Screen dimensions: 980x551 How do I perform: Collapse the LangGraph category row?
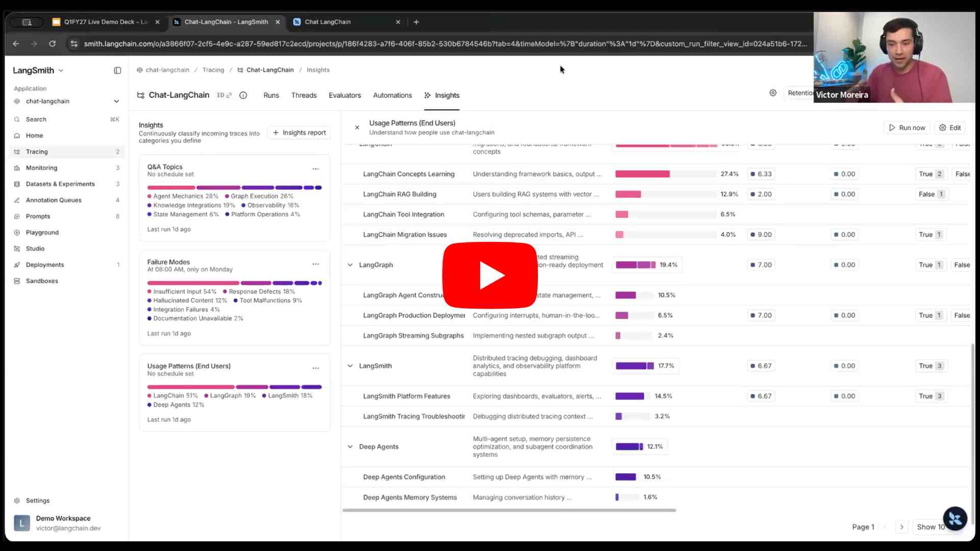tap(350, 265)
